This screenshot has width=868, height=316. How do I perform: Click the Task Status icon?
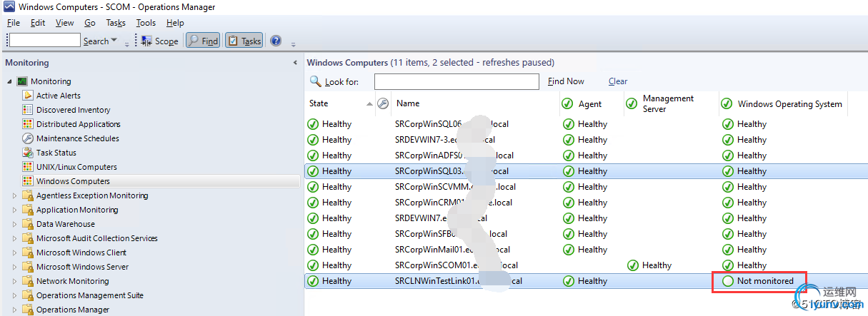coord(28,153)
